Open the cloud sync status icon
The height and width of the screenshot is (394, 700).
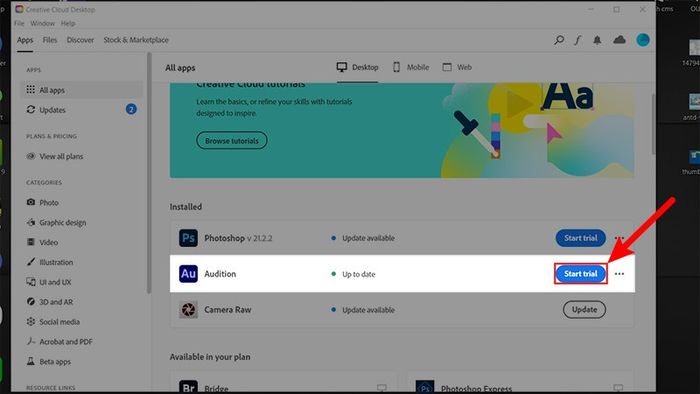619,40
